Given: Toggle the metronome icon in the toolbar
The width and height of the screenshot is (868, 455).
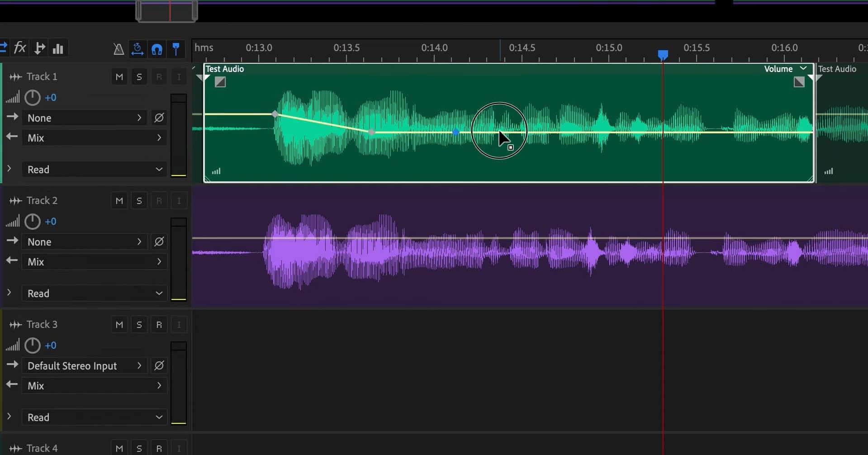Looking at the screenshot, I should coord(118,49).
